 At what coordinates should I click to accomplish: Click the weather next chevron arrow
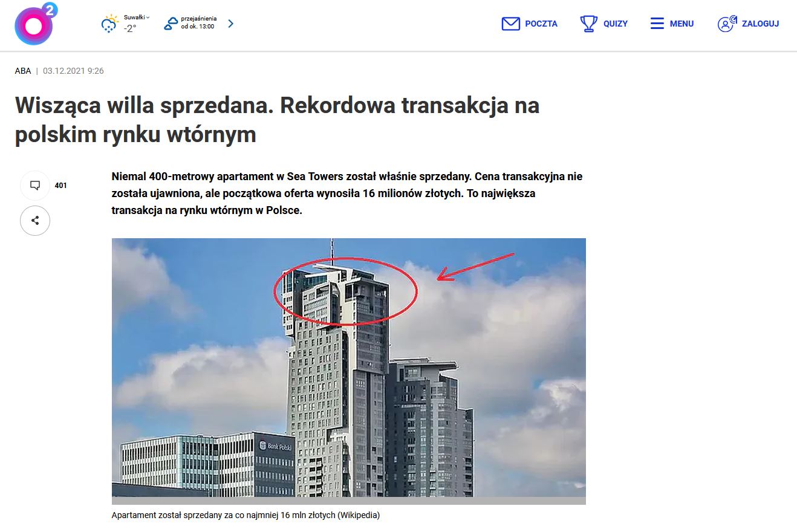(x=230, y=24)
